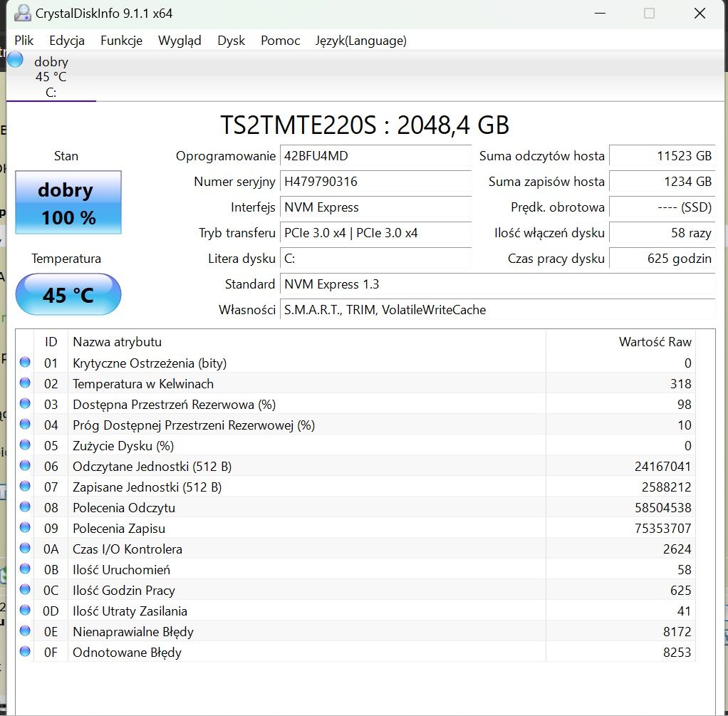Click status orb for attribute 09 Polecenia Zapisu
The width and height of the screenshot is (728, 716).
25,527
